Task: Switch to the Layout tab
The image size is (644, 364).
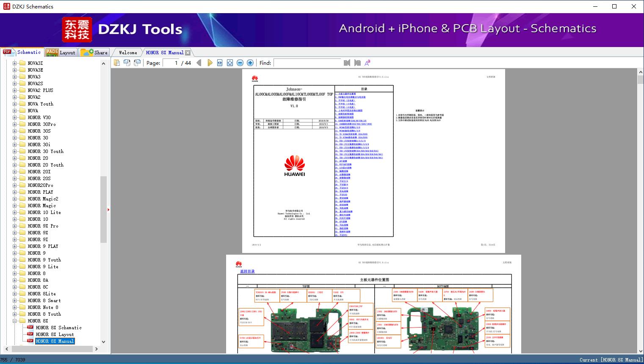Action: coord(61,53)
